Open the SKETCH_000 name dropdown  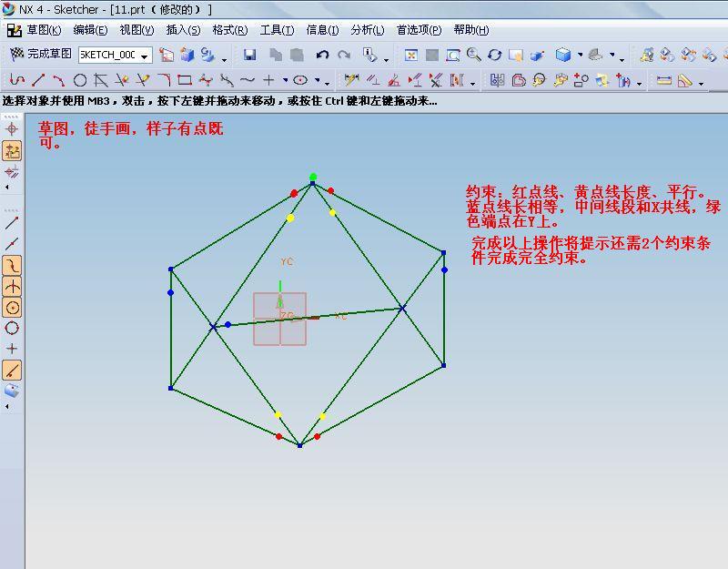(x=145, y=56)
